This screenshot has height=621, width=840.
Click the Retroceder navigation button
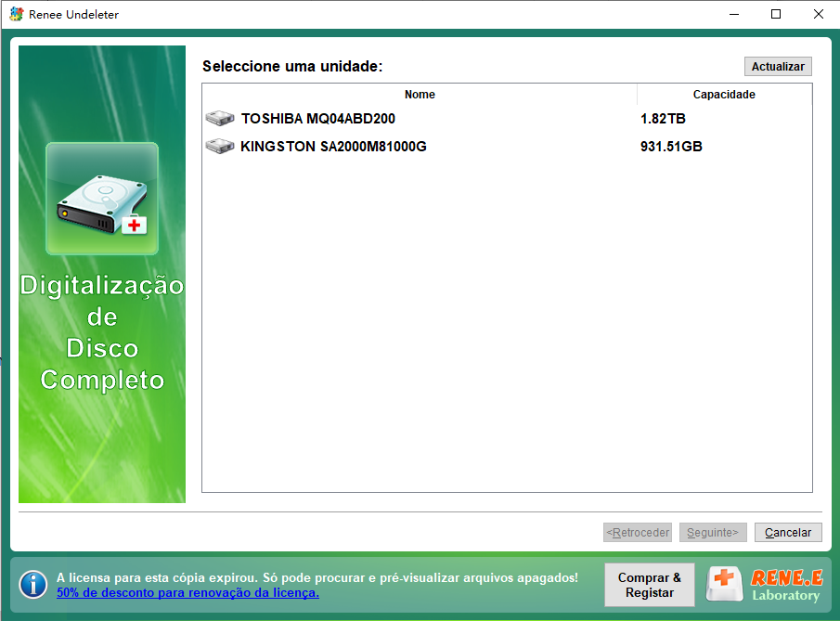638,532
